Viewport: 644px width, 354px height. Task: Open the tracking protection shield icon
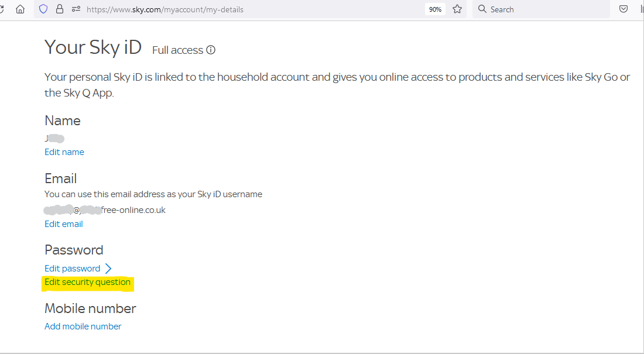43,9
